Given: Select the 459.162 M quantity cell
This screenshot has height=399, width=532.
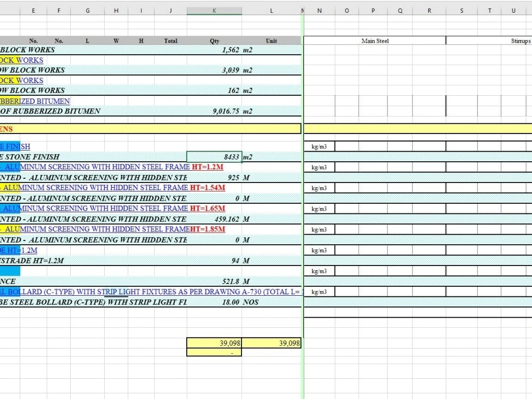Looking at the screenshot, I should coord(214,219).
